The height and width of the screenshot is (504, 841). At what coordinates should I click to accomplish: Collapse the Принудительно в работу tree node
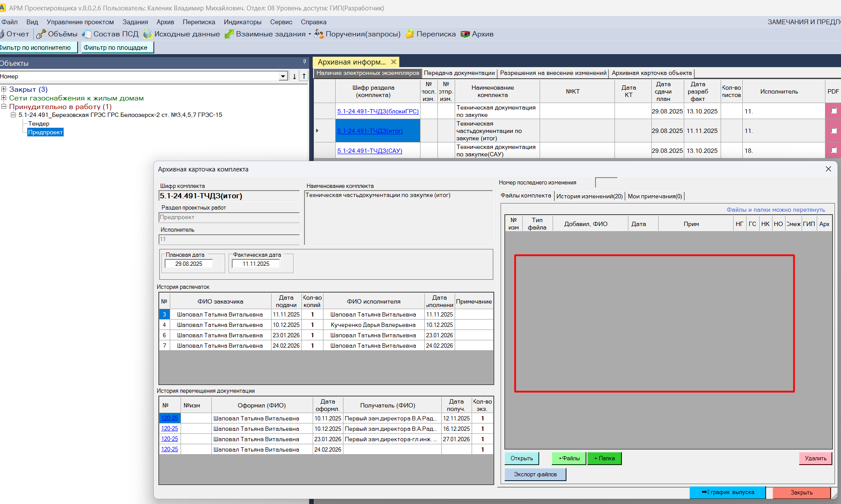point(3,107)
